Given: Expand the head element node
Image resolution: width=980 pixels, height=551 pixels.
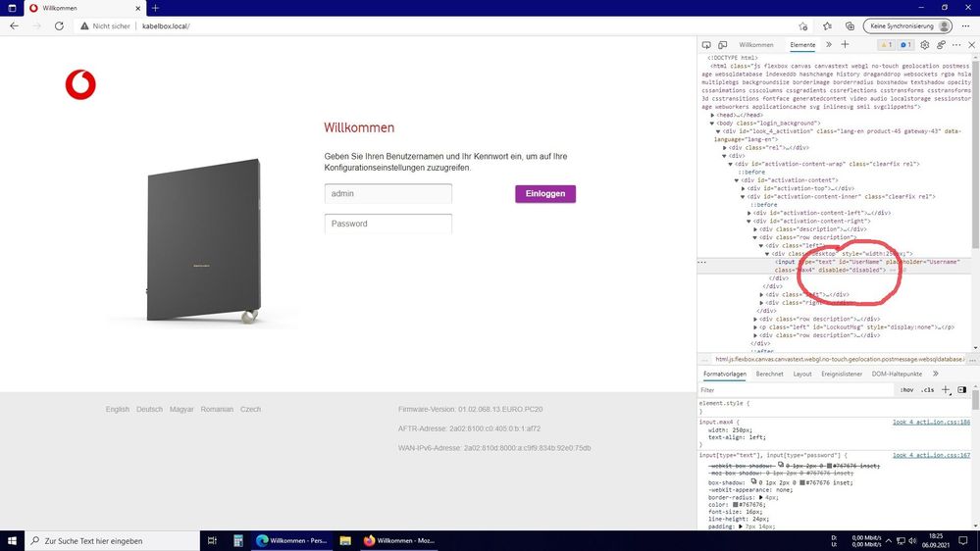Looking at the screenshot, I should pos(712,115).
